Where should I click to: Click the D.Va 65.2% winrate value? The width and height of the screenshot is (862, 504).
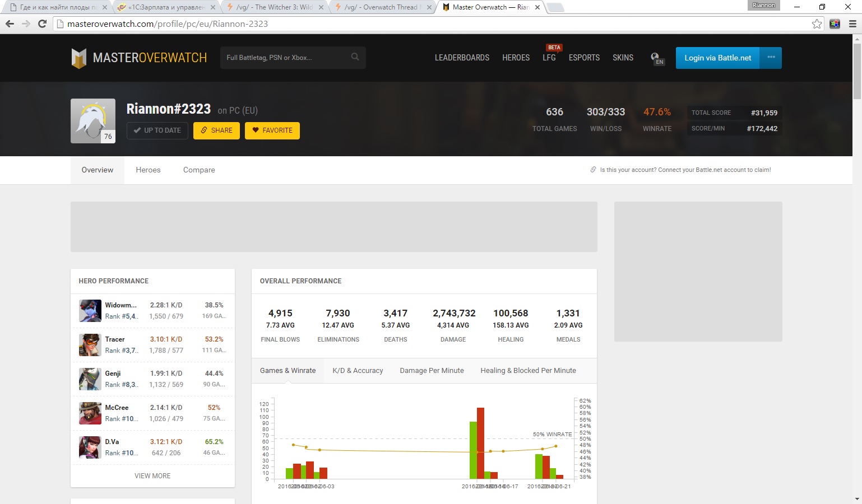point(214,442)
